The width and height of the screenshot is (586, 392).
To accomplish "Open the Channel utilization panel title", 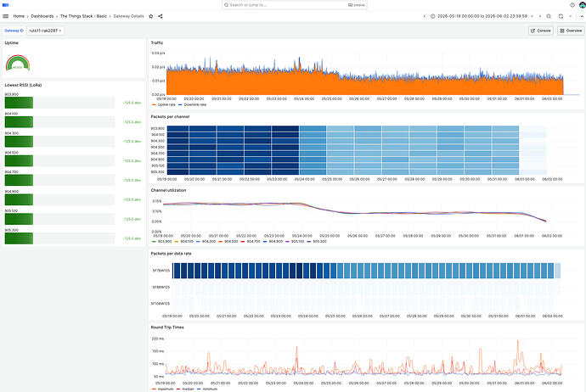I will [168, 190].
